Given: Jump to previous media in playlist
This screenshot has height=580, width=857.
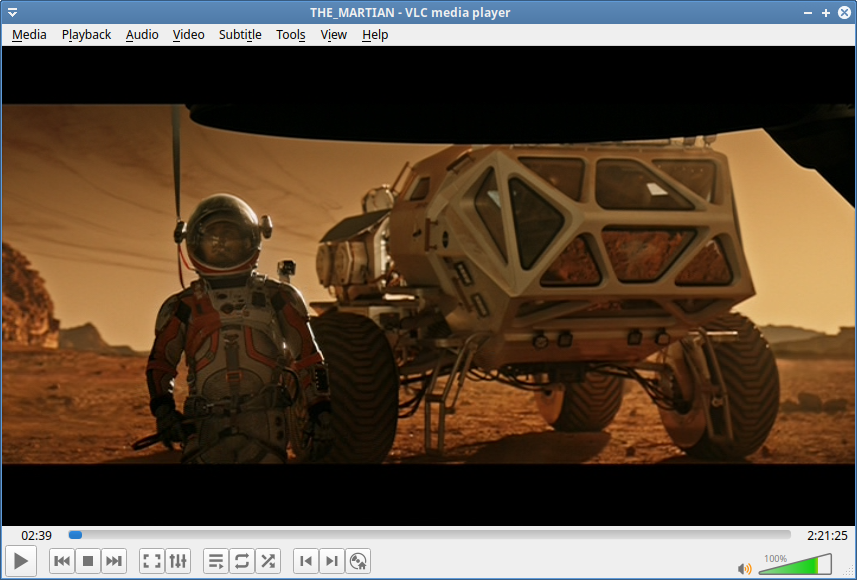Looking at the screenshot, I should click(62, 561).
